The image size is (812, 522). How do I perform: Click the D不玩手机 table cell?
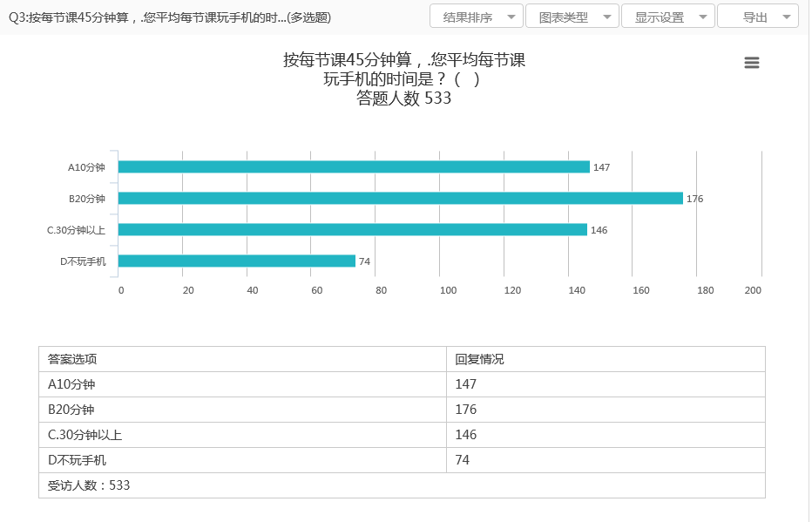click(x=242, y=460)
